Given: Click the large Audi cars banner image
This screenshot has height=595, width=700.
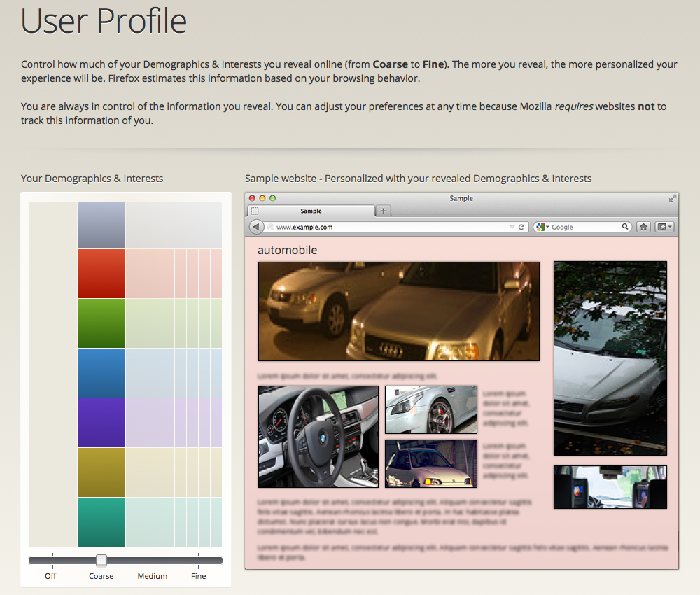Looking at the screenshot, I should [399, 311].
